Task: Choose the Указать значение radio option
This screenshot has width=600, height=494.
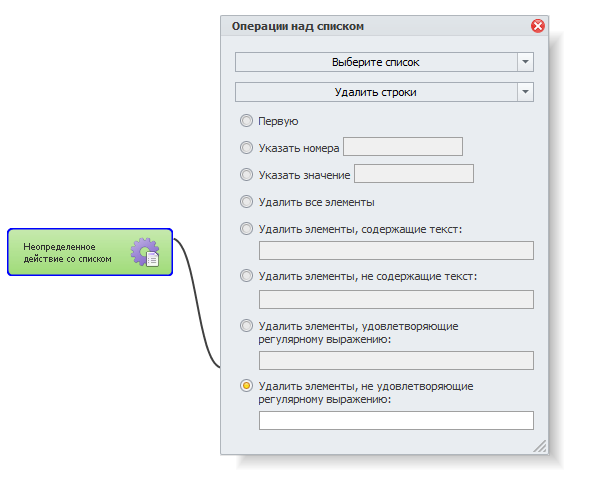Action: [x=246, y=175]
